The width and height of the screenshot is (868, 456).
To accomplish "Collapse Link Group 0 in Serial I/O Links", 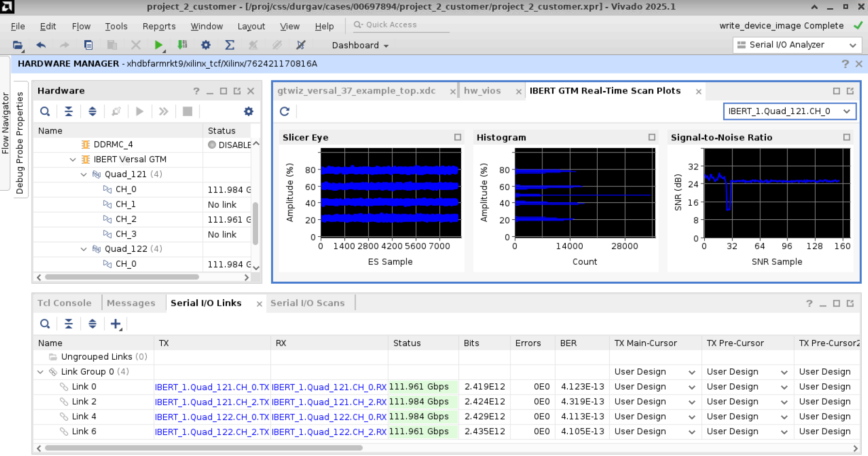I will point(40,371).
